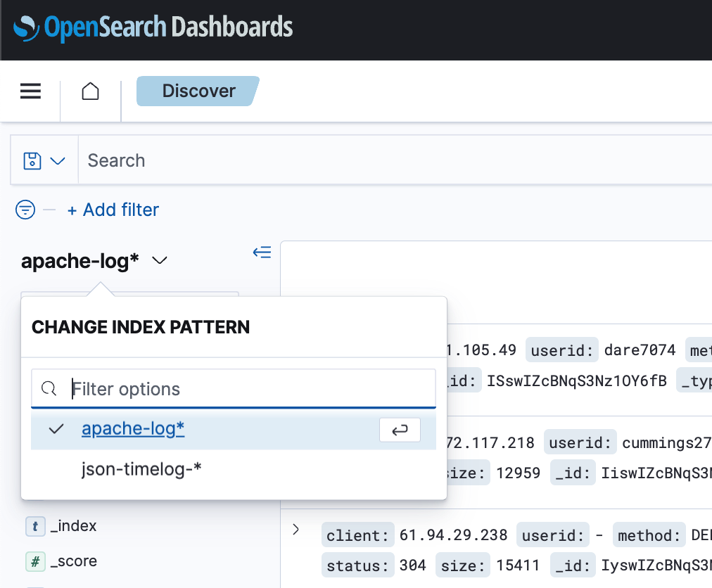The image size is (712, 588).
Task: Select apache-log* index pattern option
Action: [x=234, y=429]
